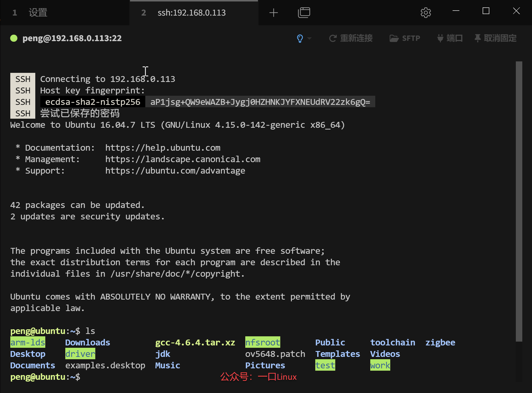Open the SFTP file browser

click(x=405, y=38)
